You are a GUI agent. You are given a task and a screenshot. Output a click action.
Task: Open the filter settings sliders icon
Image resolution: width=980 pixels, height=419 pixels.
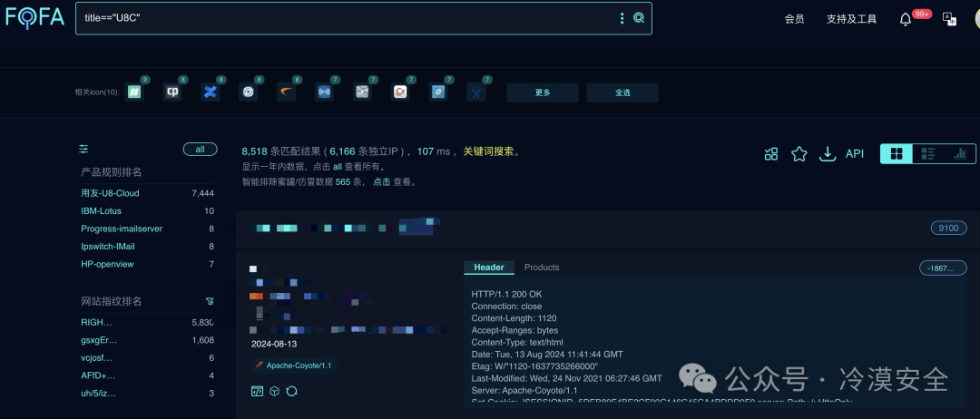point(83,150)
